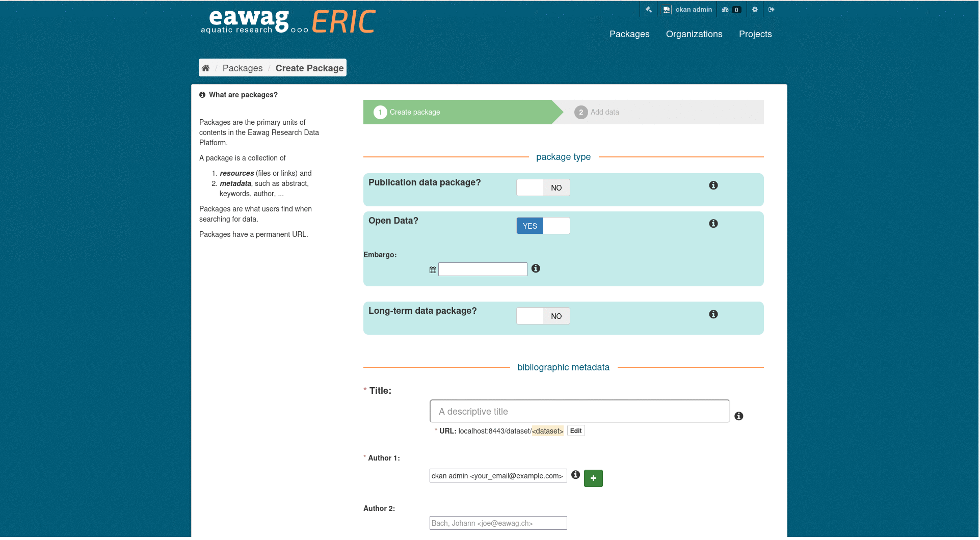This screenshot has width=980, height=540.
Task: Add another author with green plus button
Action: tap(593, 478)
